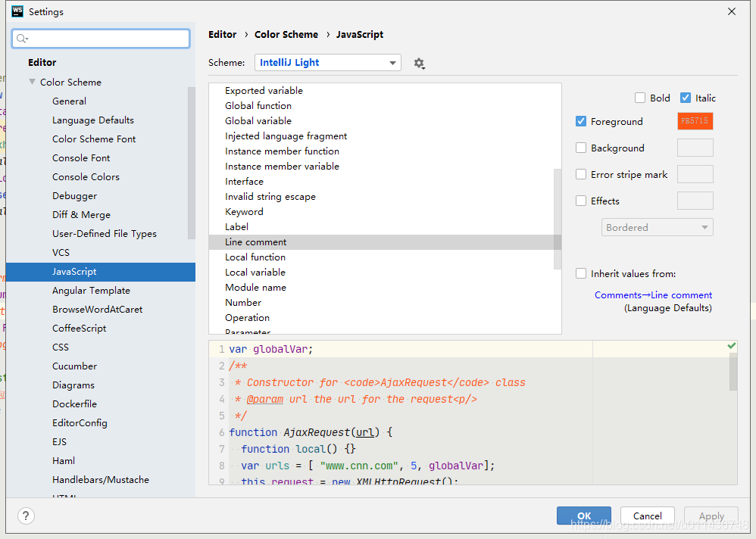The width and height of the screenshot is (756, 539).
Task: Select 'Global function' in attributes list
Action: tap(258, 105)
